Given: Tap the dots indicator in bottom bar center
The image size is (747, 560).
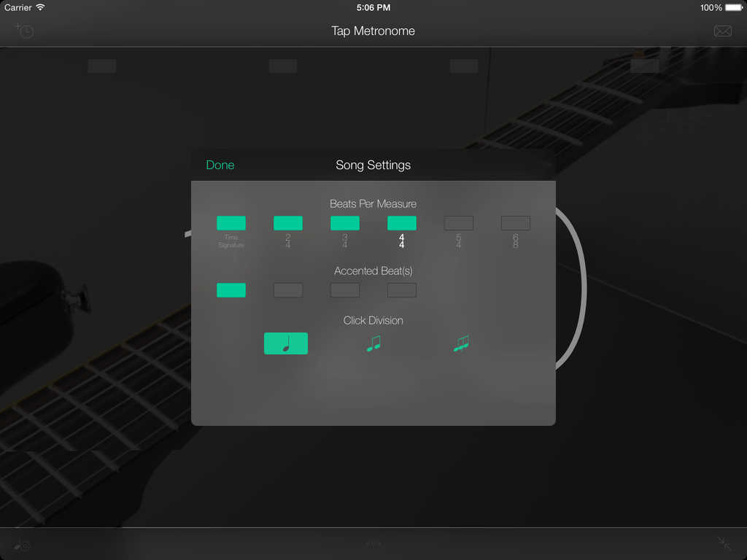Looking at the screenshot, I should (373, 543).
